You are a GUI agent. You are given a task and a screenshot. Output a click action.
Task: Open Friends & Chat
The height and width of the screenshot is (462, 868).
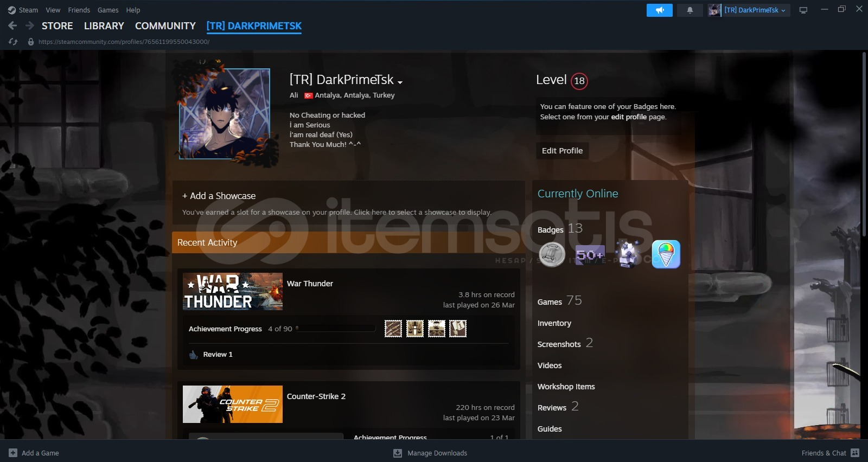tap(824, 453)
